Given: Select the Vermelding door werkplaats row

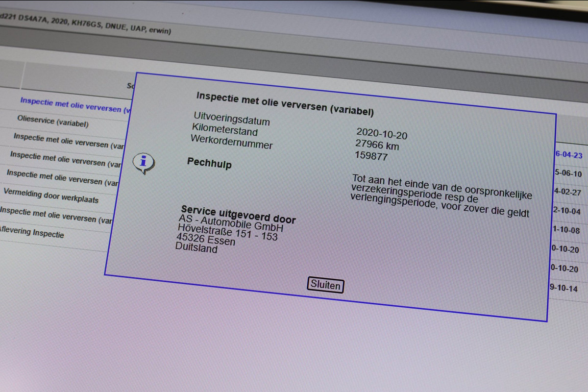Looking at the screenshot, I should tap(51, 196).
